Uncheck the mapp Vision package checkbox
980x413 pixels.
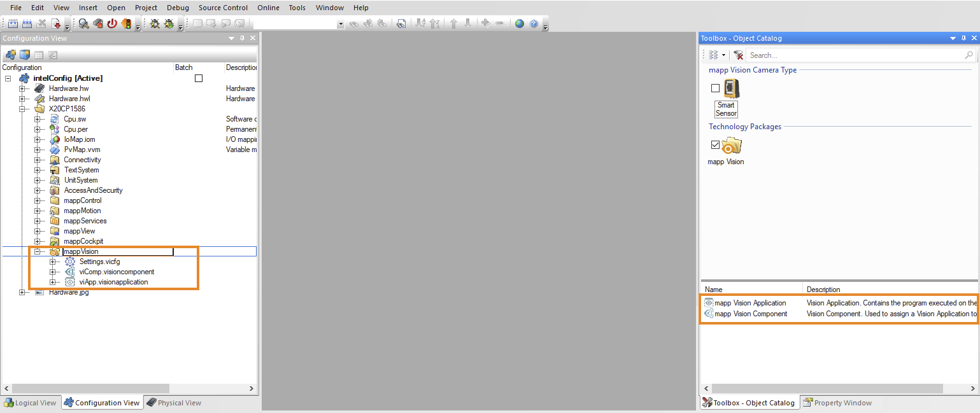(715, 145)
